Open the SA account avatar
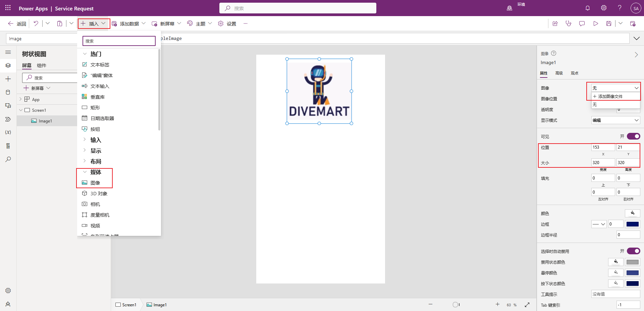 pyautogui.click(x=636, y=8)
